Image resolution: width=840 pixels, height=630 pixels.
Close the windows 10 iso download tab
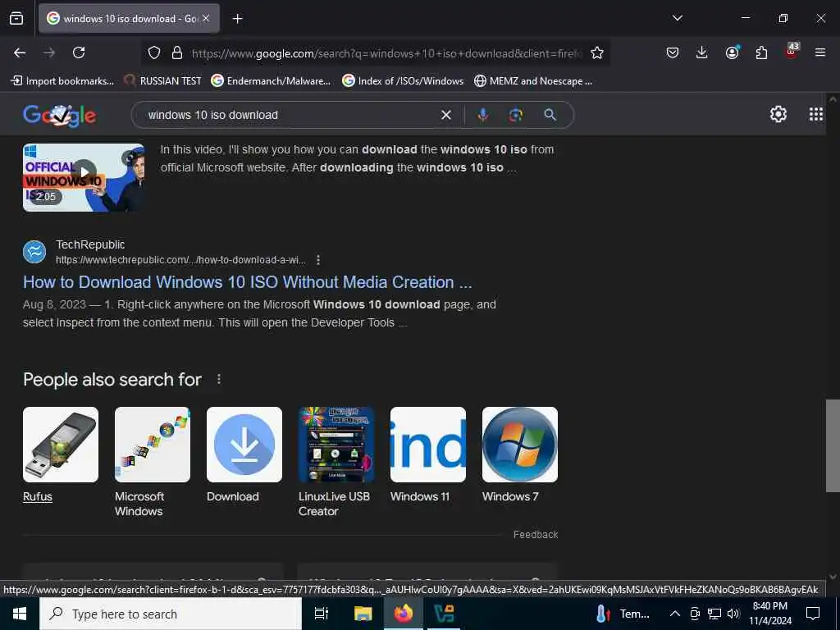[206, 18]
